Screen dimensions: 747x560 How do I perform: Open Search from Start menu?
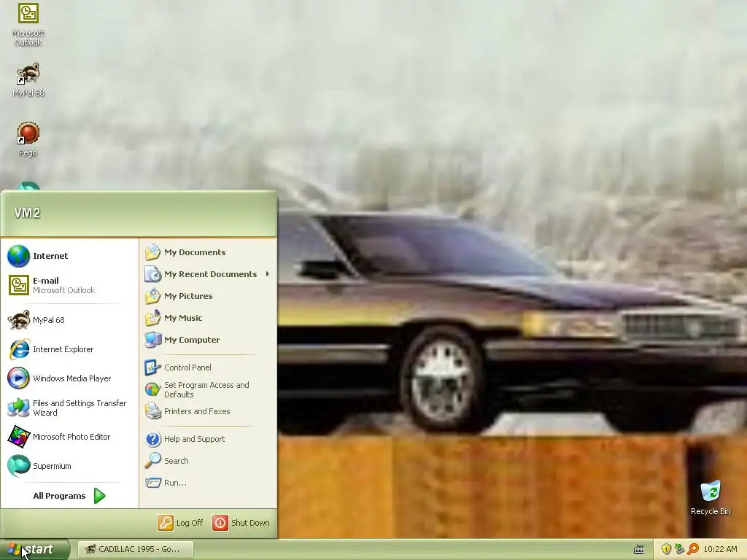(x=208, y=461)
